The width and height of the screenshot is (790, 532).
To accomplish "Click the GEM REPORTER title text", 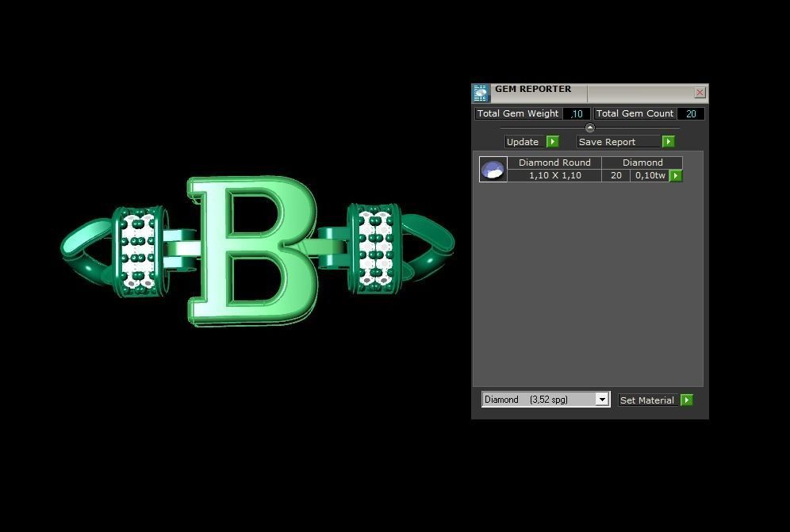I will click(533, 89).
